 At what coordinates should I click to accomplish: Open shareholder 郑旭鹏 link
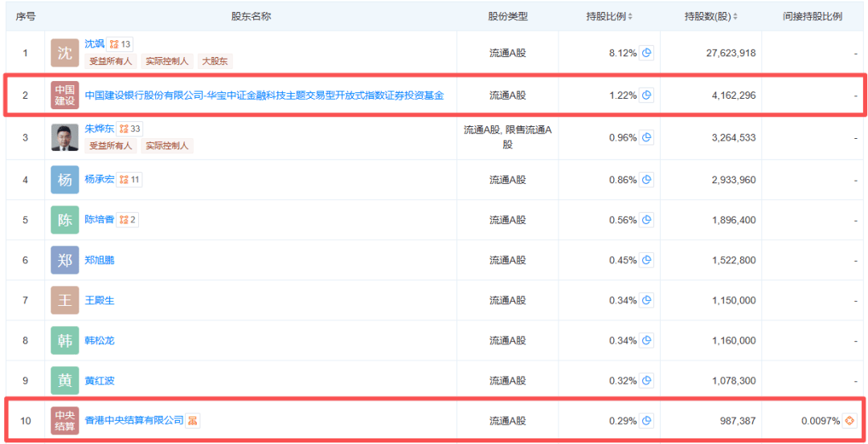(99, 260)
